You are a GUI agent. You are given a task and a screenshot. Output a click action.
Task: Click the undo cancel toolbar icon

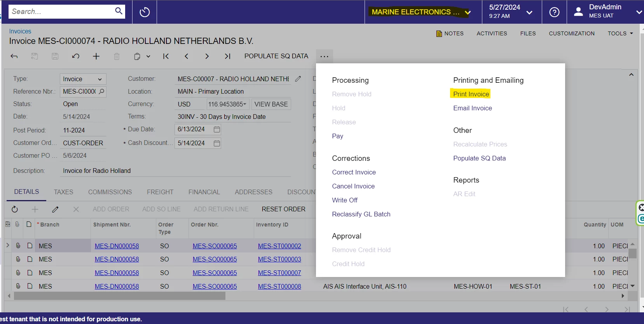coord(76,56)
